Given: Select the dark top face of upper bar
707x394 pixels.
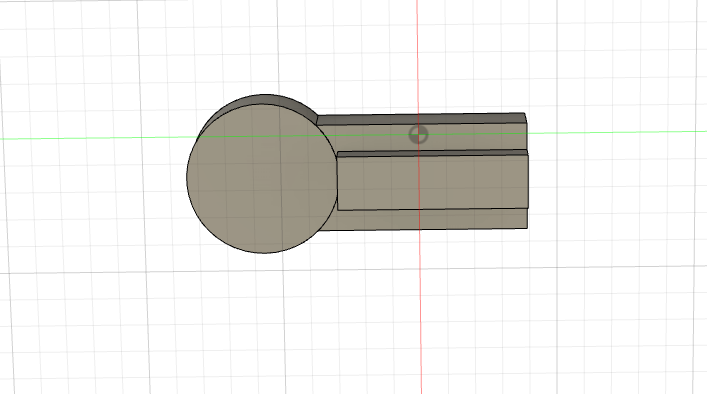Looking at the screenshot, I should coord(422,119).
